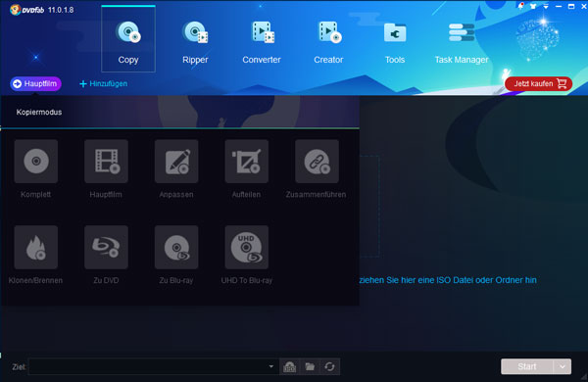Open the title bar menu dropdown icon
588x382 pixels.
click(546, 7)
